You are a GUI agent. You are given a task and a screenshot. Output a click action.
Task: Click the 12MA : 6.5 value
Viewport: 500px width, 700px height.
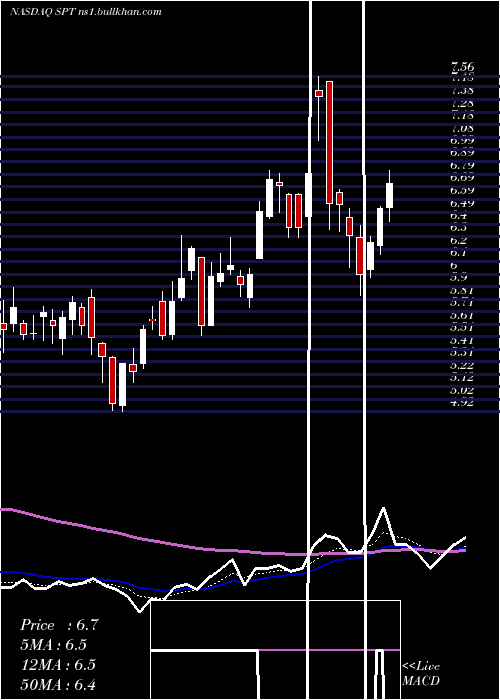click(58, 664)
